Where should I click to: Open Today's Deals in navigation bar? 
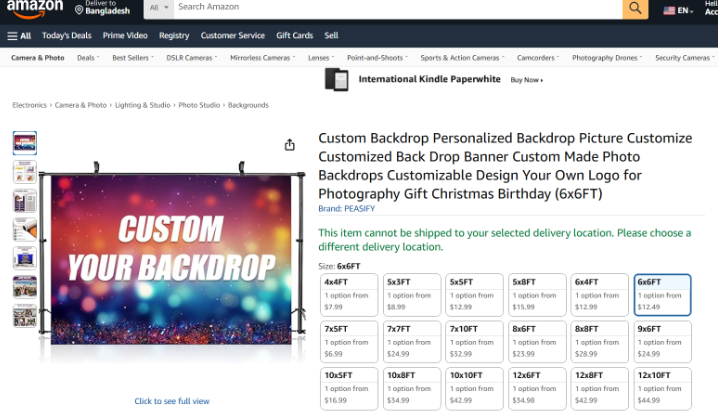point(67,35)
